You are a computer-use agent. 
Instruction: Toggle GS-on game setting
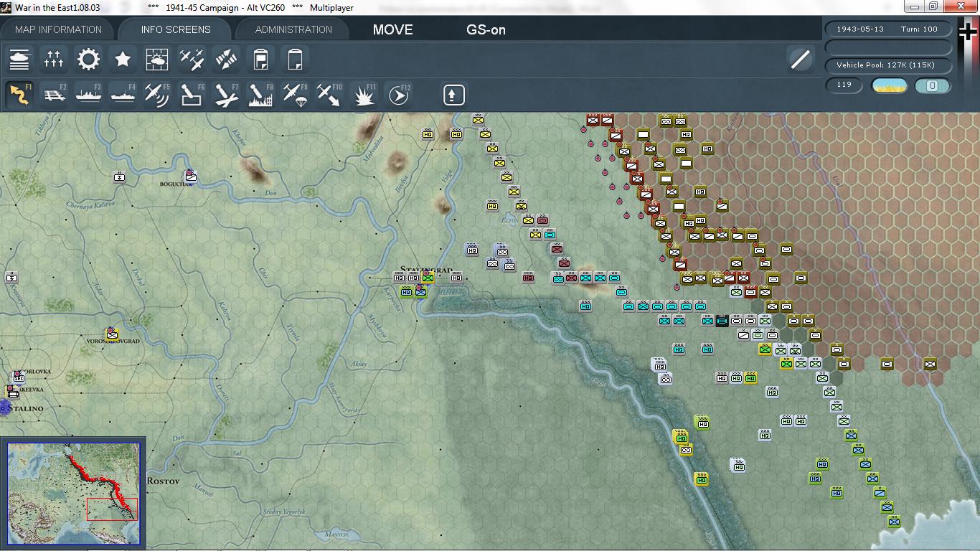[x=484, y=29]
